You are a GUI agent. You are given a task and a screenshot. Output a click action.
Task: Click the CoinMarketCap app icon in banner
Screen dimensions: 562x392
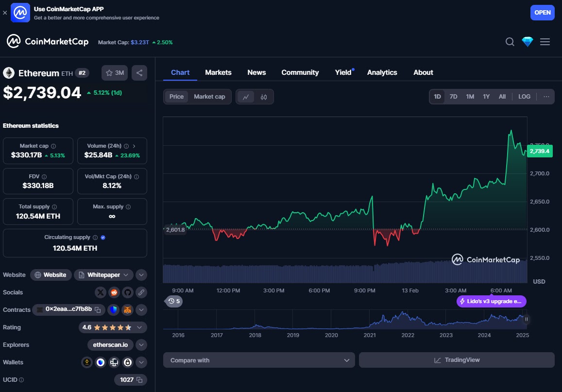(x=20, y=13)
